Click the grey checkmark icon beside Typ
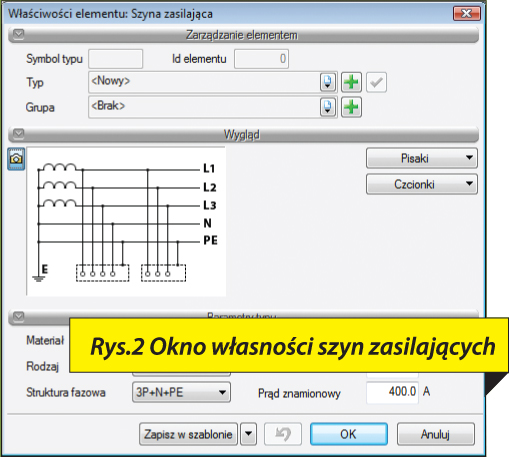 coord(376,82)
